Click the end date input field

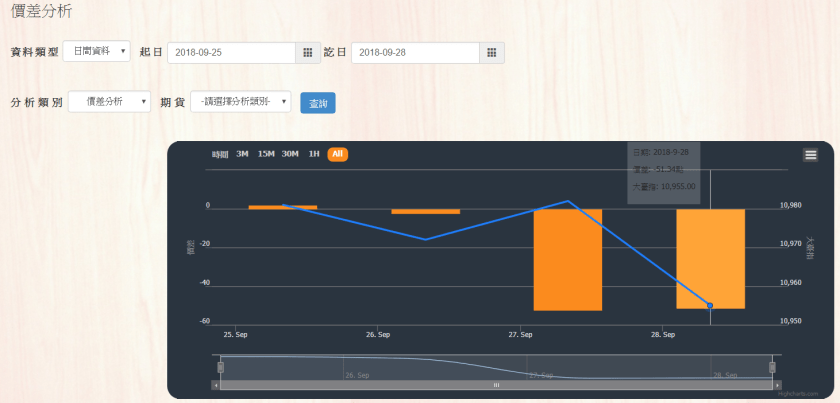click(x=414, y=52)
